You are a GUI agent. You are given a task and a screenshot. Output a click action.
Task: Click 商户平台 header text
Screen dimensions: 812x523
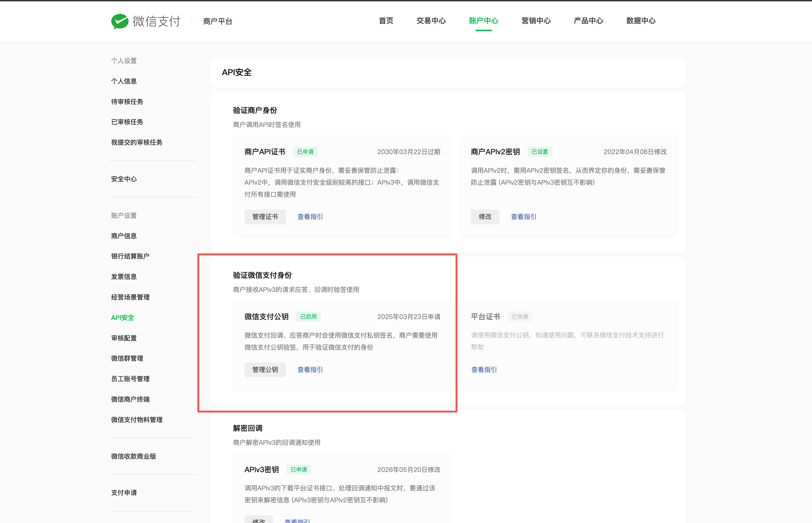218,21
